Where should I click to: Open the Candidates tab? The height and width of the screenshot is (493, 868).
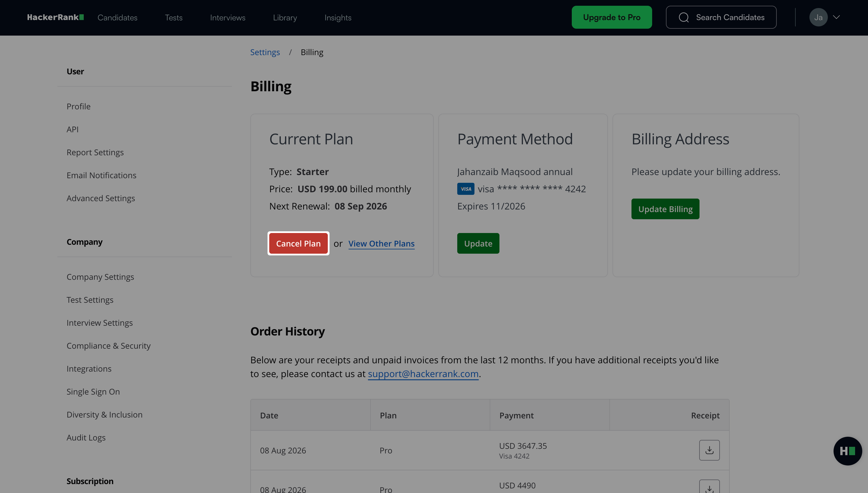[117, 18]
